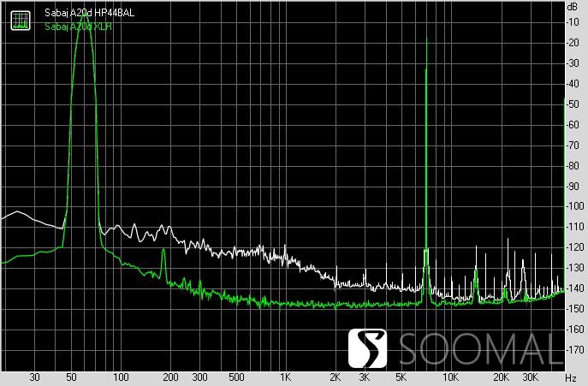Click the top of the 60 Hz main peak
This screenshot has width=588, height=386.
pos(85,15)
